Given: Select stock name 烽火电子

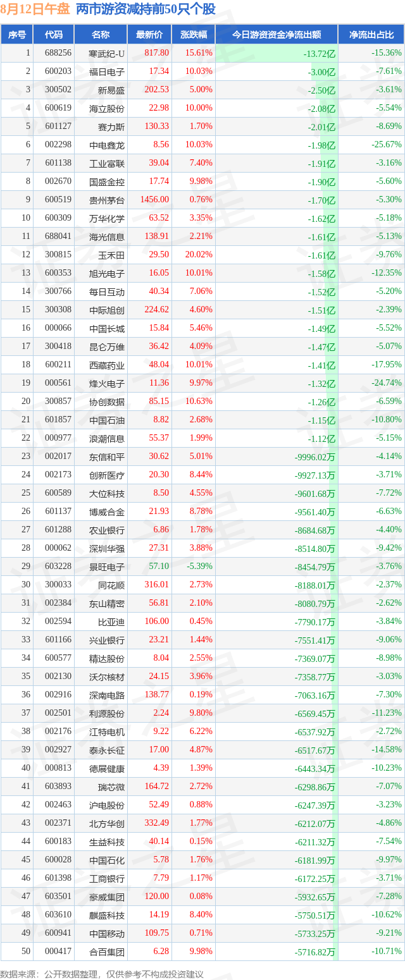Looking at the screenshot, I should [107, 384].
